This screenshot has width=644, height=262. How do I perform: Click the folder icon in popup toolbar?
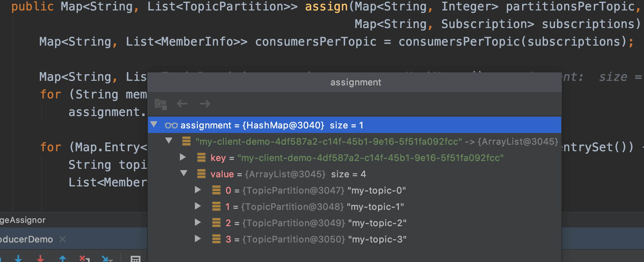tap(160, 104)
